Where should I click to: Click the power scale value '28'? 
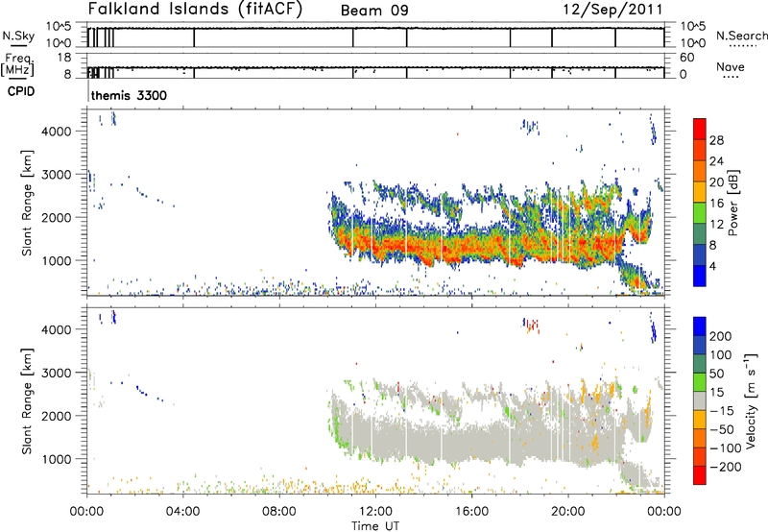[716, 140]
